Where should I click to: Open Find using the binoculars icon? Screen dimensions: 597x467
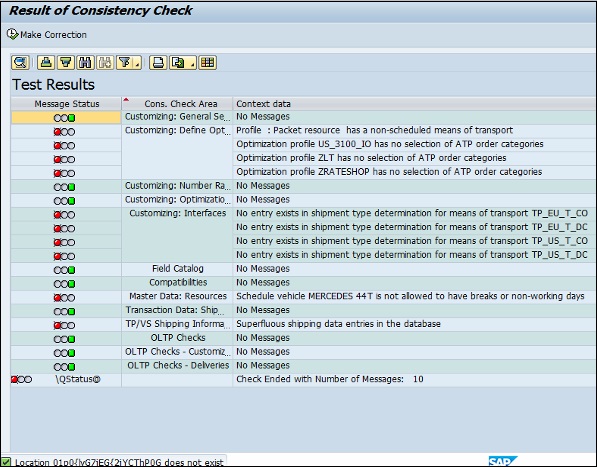pyautogui.click(x=85, y=62)
